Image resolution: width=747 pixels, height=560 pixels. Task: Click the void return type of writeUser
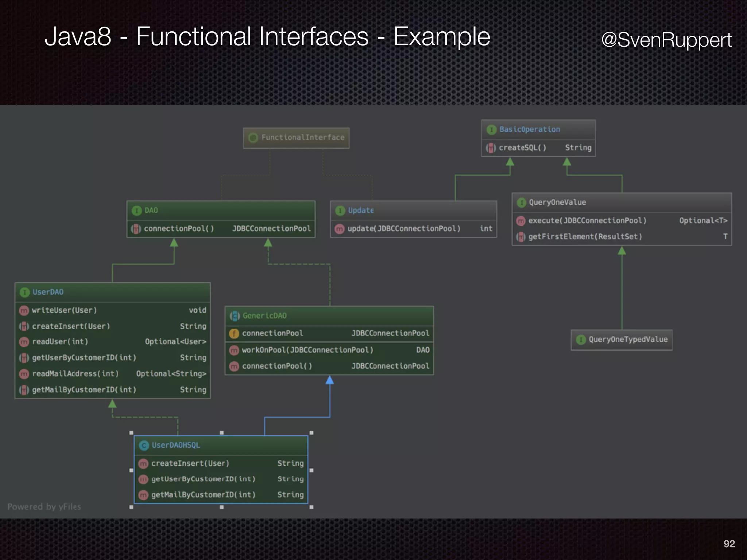[x=197, y=310]
